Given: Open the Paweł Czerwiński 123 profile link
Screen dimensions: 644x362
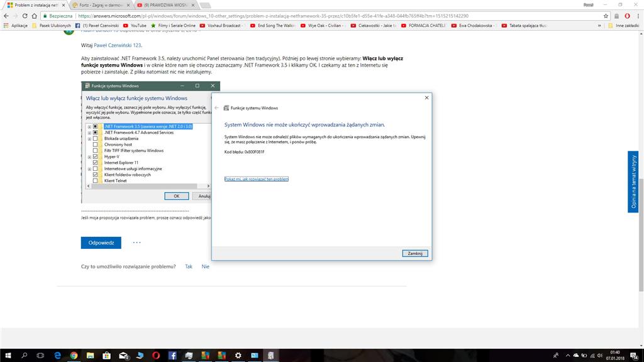Looking at the screenshot, I should pyautogui.click(x=118, y=45).
